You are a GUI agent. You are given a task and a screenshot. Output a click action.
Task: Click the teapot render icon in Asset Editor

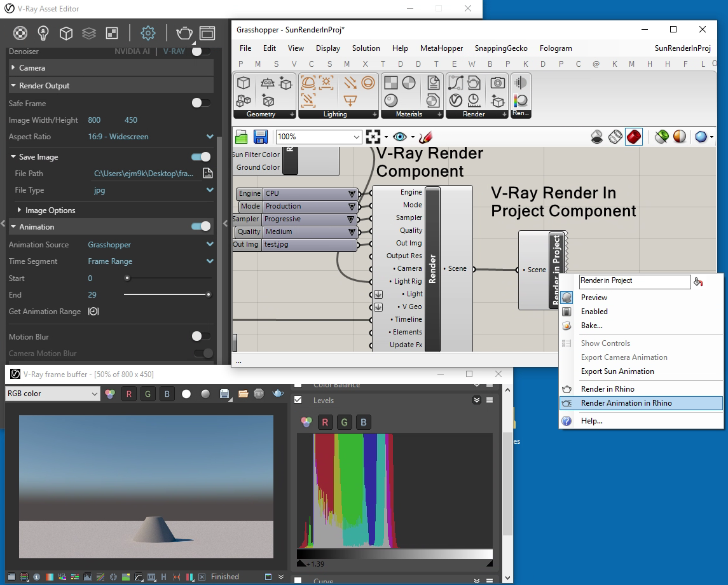(184, 33)
